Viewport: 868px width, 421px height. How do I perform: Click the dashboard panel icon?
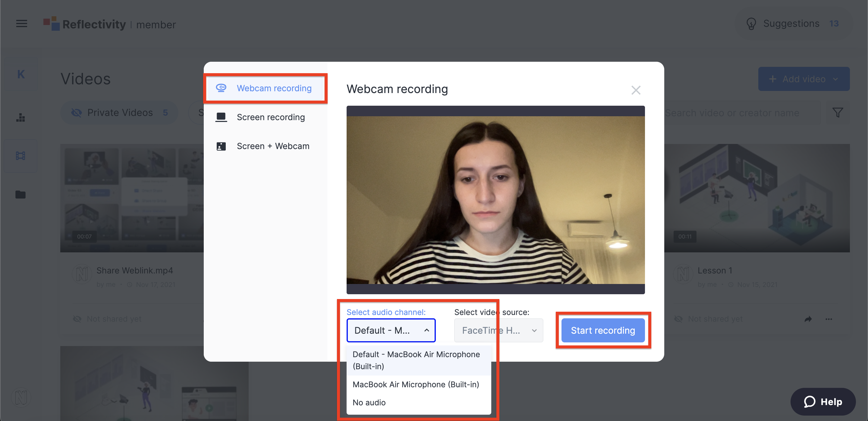click(21, 118)
